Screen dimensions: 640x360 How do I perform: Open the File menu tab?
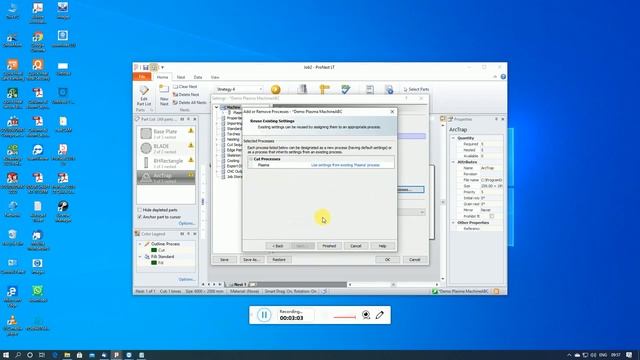pyautogui.click(x=142, y=77)
